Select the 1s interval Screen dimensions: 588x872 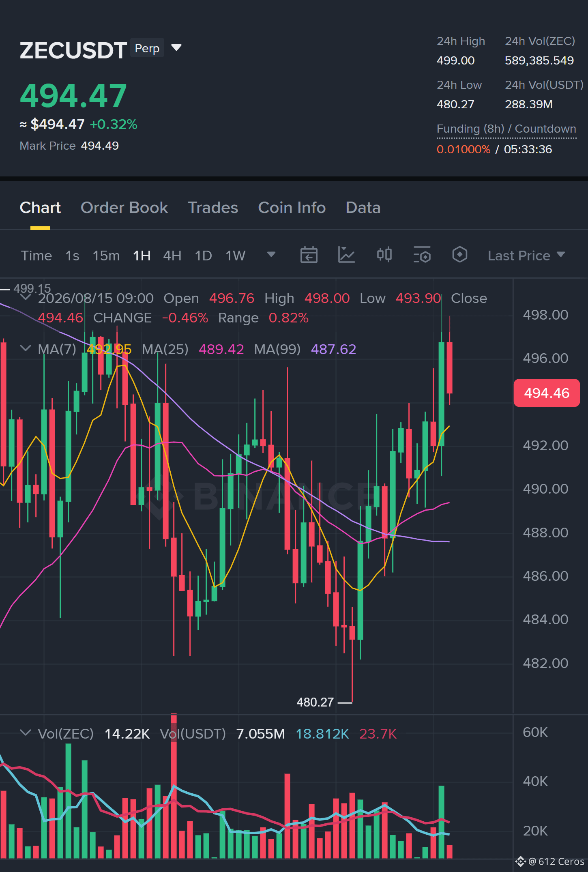pyautogui.click(x=72, y=256)
